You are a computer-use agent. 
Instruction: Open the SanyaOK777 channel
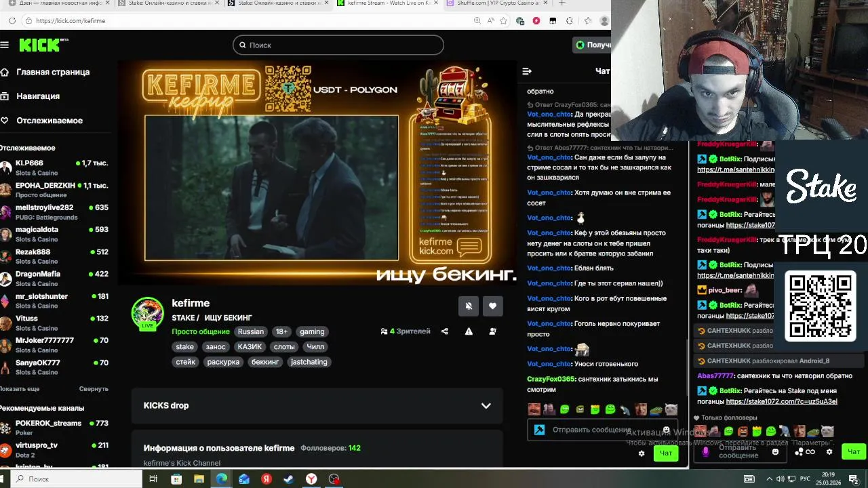(54, 367)
